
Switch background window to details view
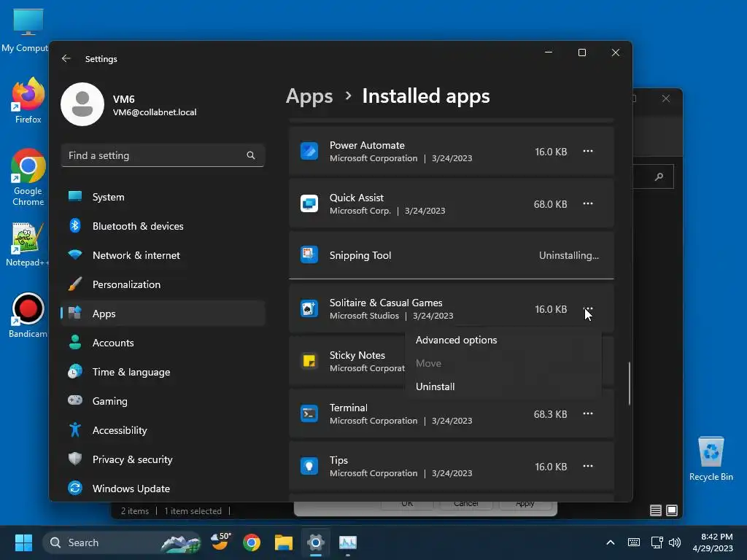pos(656,510)
